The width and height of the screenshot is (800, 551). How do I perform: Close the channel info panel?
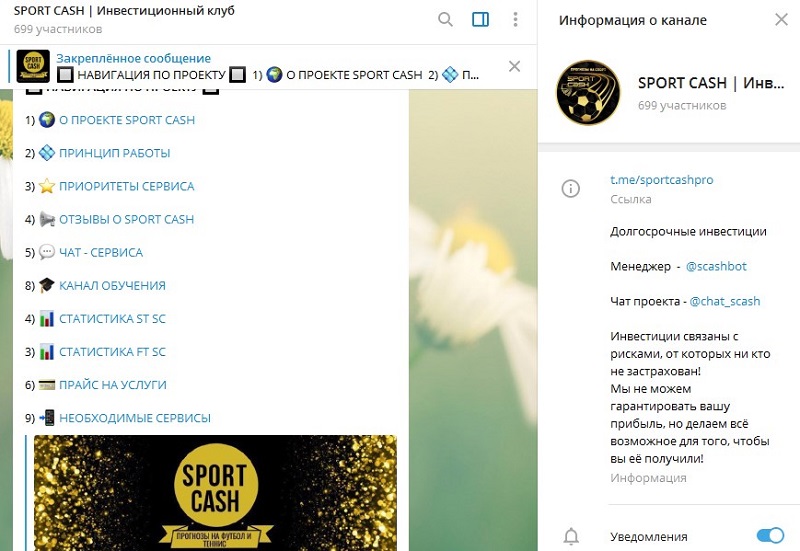pyautogui.click(x=781, y=19)
